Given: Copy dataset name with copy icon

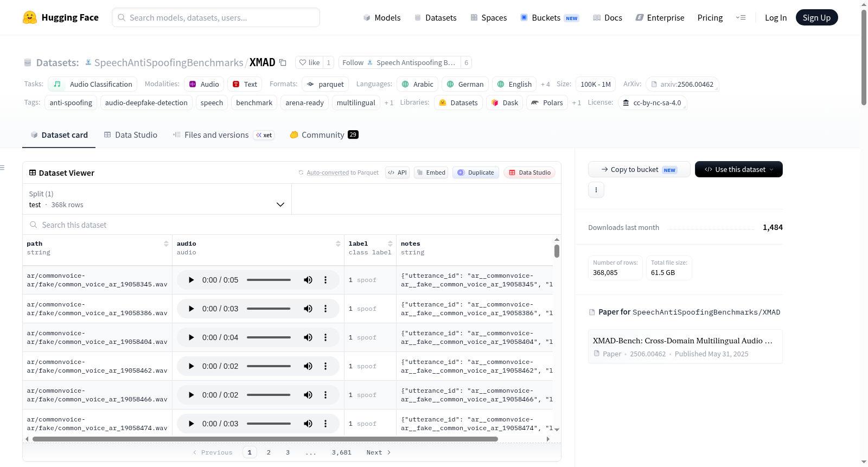Looking at the screenshot, I should [x=283, y=62].
